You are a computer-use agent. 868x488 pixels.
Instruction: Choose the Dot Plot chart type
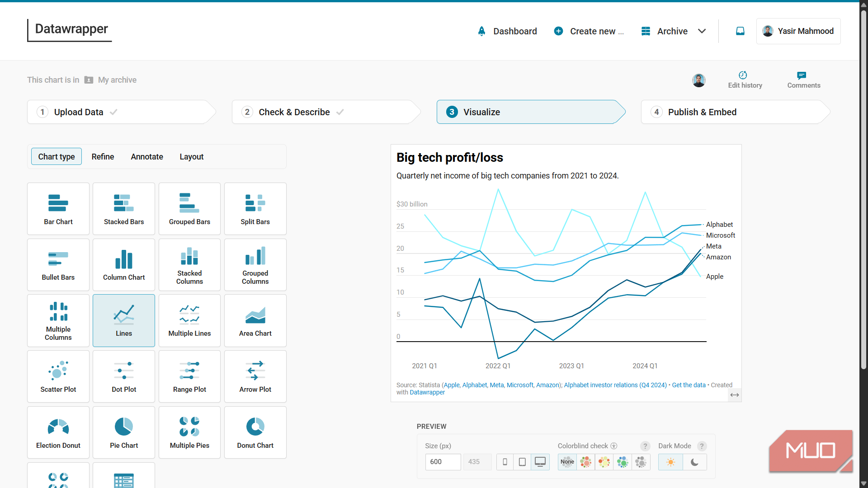point(124,376)
